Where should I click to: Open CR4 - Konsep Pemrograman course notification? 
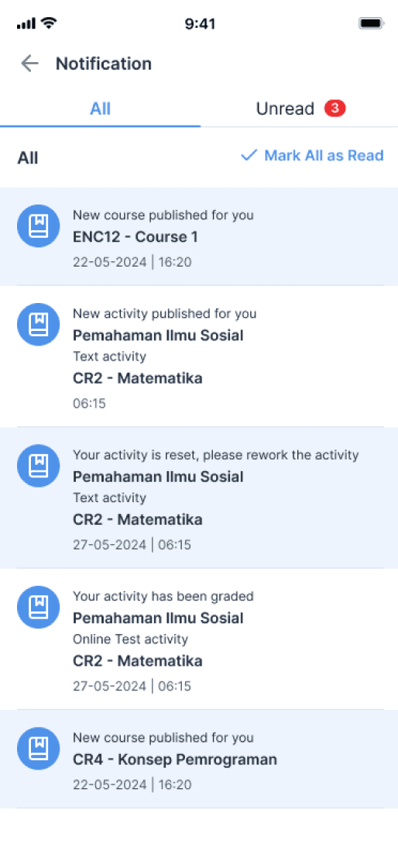(x=199, y=759)
